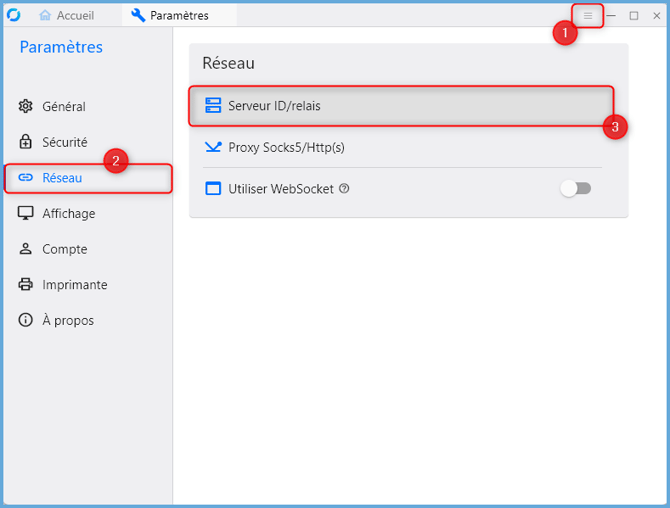This screenshot has width=670, height=508.
Task: Click the proxy icon beside Proxy Socks5/Http(s)
Action: (x=213, y=147)
